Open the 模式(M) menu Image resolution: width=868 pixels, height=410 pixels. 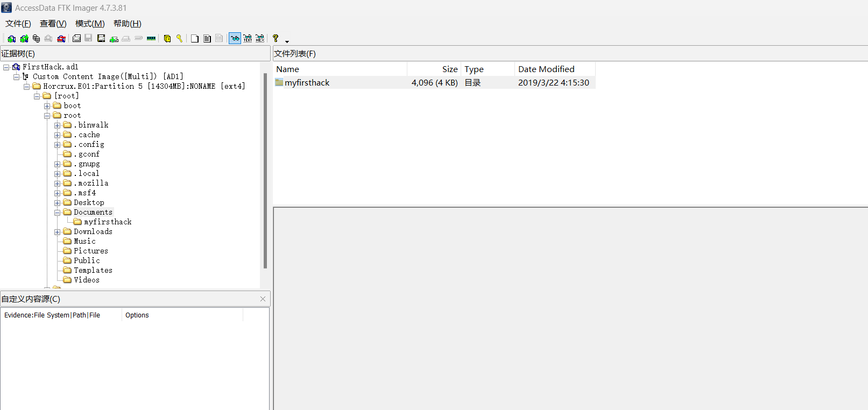click(x=90, y=24)
